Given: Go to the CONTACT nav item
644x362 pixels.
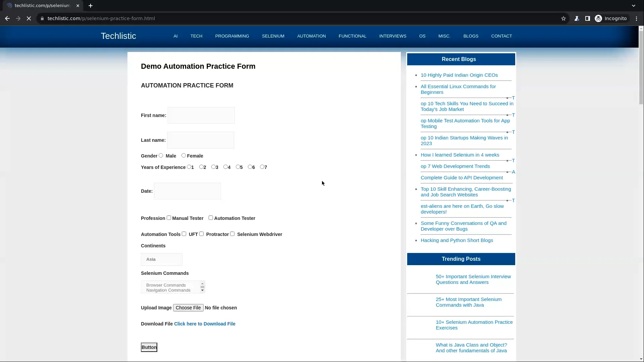Looking at the screenshot, I should pyautogui.click(x=501, y=36).
